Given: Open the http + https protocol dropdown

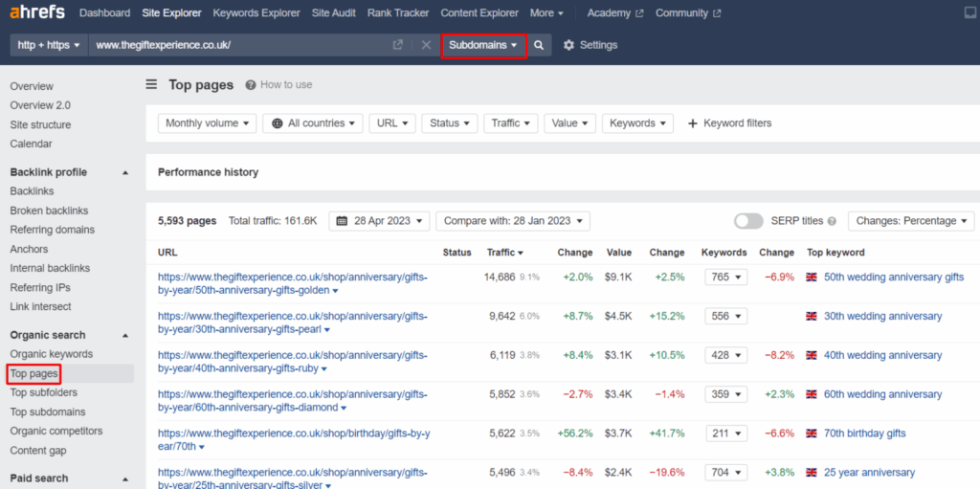Looking at the screenshot, I should click(x=49, y=45).
